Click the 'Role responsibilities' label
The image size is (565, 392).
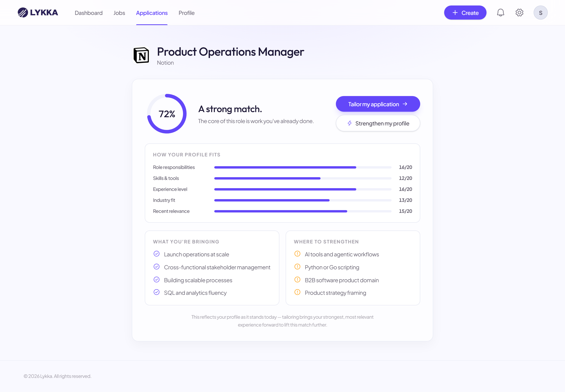(x=174, y=167)
